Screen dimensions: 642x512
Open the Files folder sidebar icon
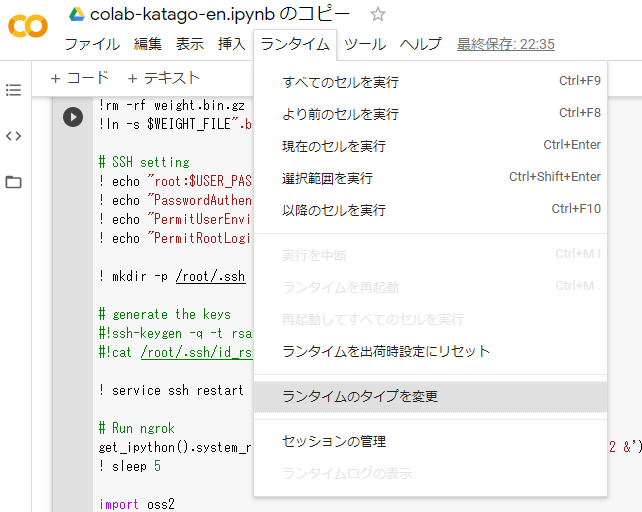13,182
